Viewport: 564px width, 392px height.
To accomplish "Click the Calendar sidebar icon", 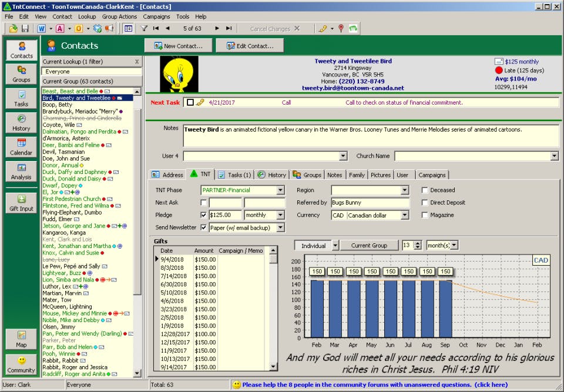I will point(22,146).
